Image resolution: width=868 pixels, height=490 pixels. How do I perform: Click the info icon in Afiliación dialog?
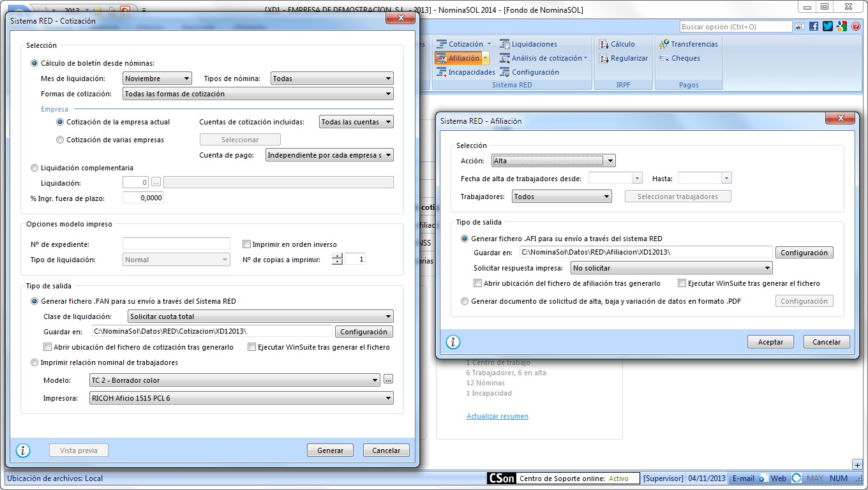pos(453,342)
